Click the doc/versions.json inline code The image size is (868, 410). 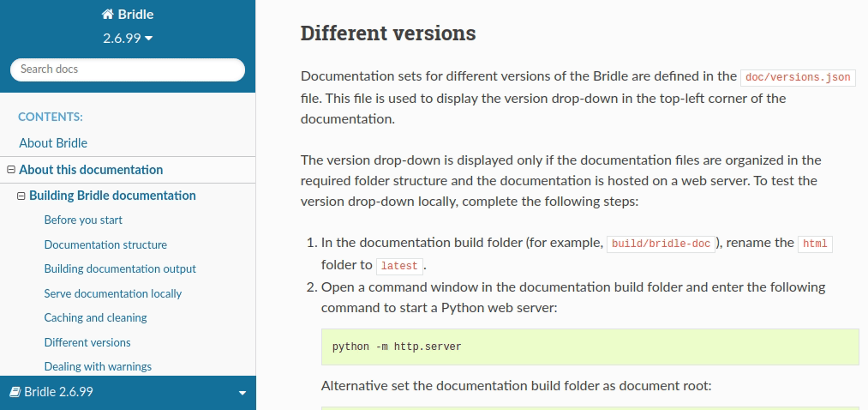coord(798,77)
